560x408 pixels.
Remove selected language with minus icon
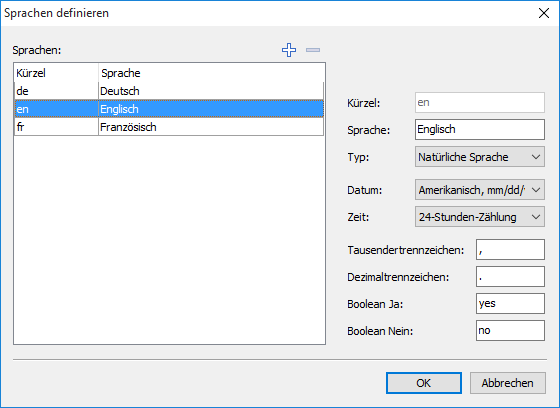click(x=313, y=50)
